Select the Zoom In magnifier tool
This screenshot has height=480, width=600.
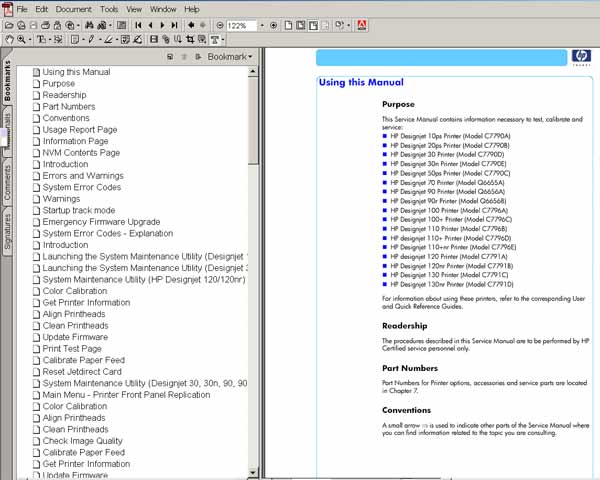21,39
